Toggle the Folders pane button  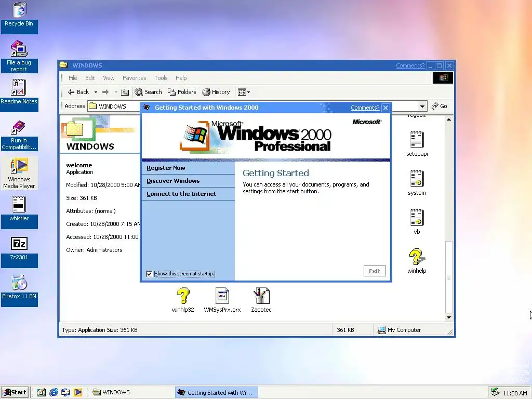[x=182, y=92]
